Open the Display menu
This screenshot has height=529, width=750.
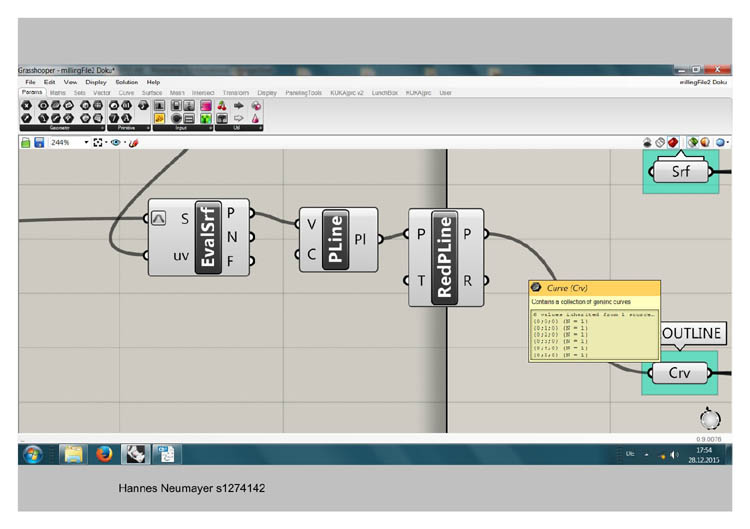[96, 82]
